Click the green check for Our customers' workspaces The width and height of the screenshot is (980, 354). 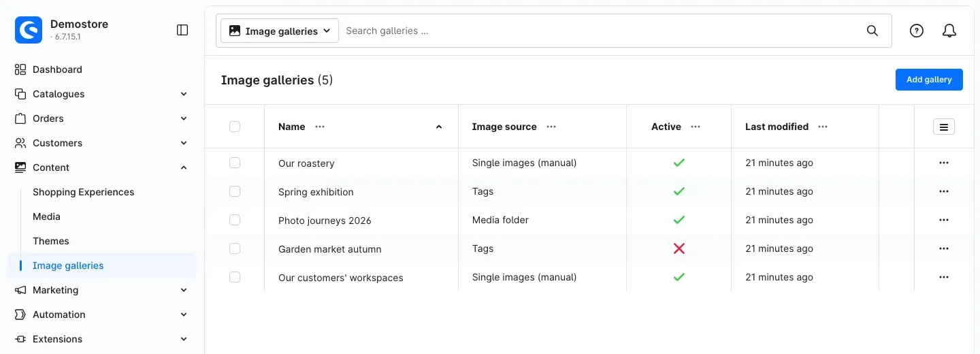point(679,277)
